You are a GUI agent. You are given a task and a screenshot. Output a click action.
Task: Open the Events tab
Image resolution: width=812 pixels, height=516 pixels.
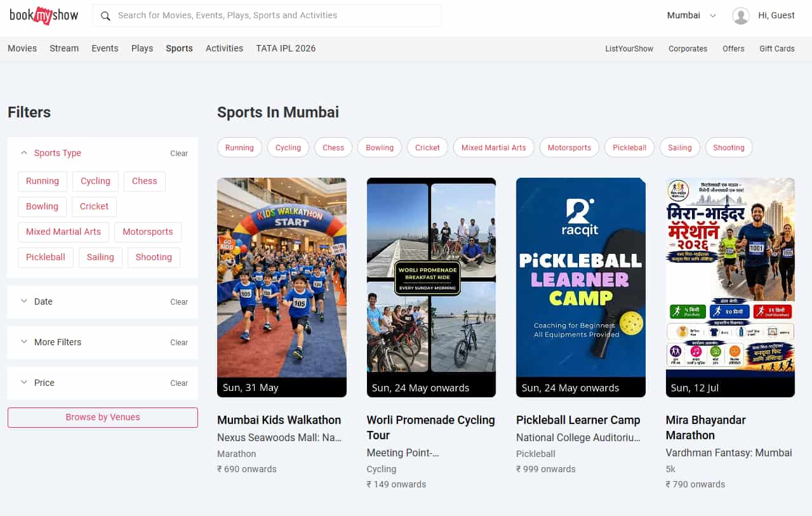[x=105, y=48]
